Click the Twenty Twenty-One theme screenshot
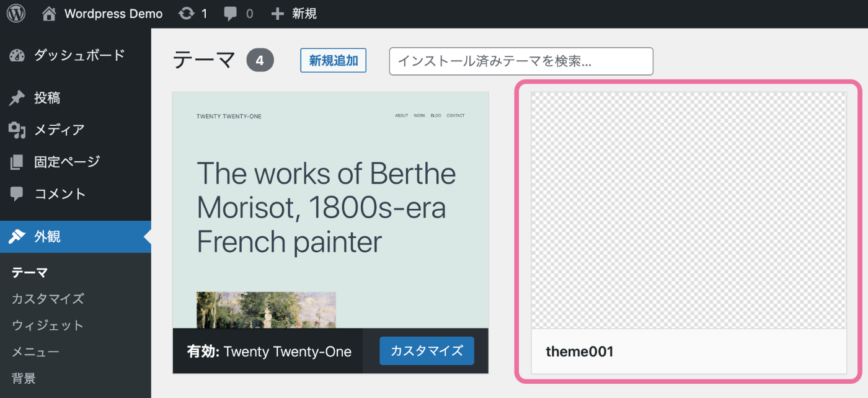This screenshot has height=398, width=868. (330, 210)
